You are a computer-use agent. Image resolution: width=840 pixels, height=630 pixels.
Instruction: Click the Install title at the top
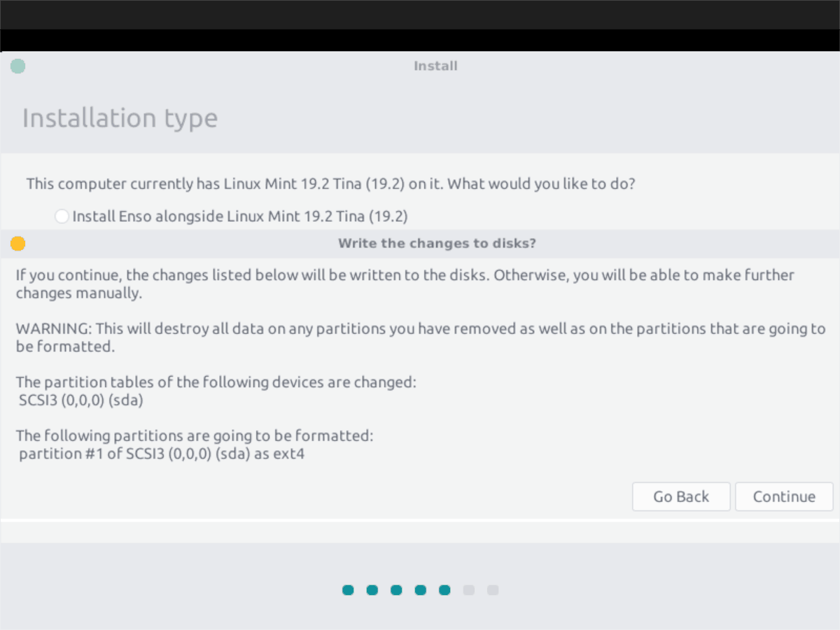coord(435,65)
